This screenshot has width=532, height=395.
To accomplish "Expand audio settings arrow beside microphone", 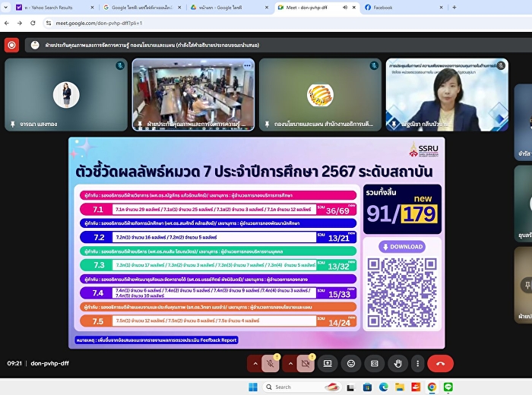I will [254, 364].
